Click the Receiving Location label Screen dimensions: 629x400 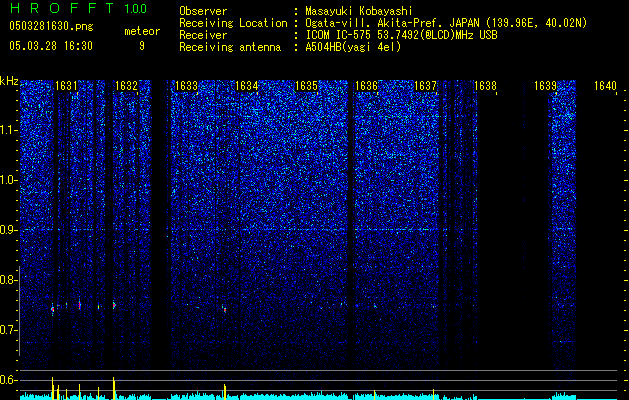point(233,23)
